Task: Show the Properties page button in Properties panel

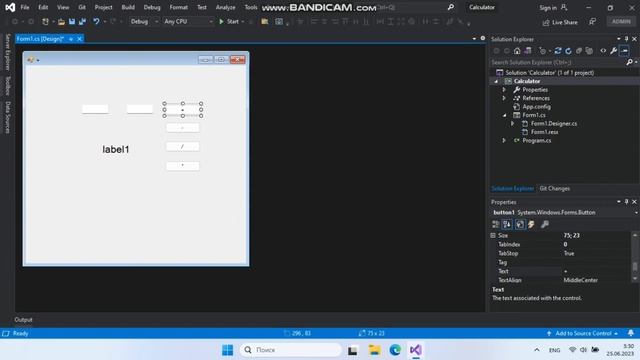Action: click(520, 224)
